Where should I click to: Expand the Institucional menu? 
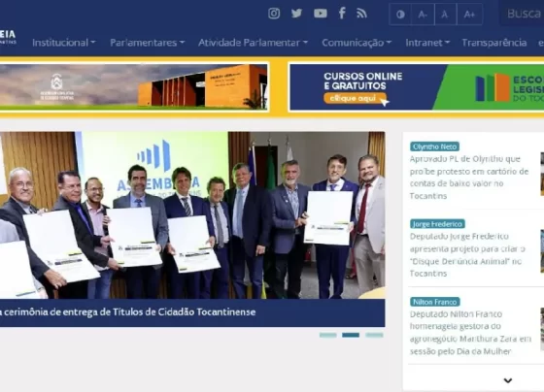(x=64, y=43)
